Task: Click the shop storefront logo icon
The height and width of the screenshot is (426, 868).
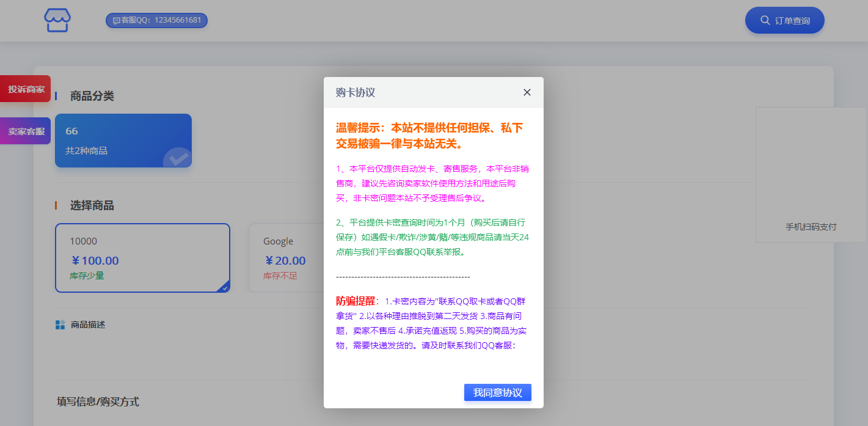Action: pos(57,20)
